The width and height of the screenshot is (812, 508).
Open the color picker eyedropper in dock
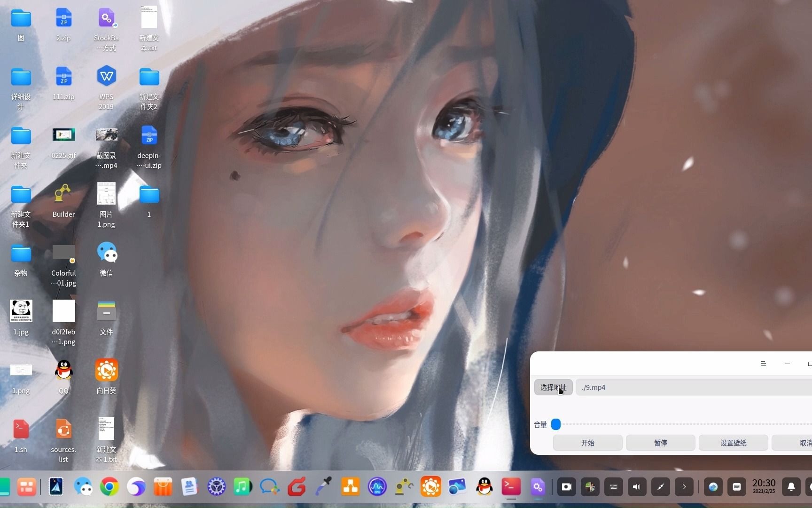(323, 487)
